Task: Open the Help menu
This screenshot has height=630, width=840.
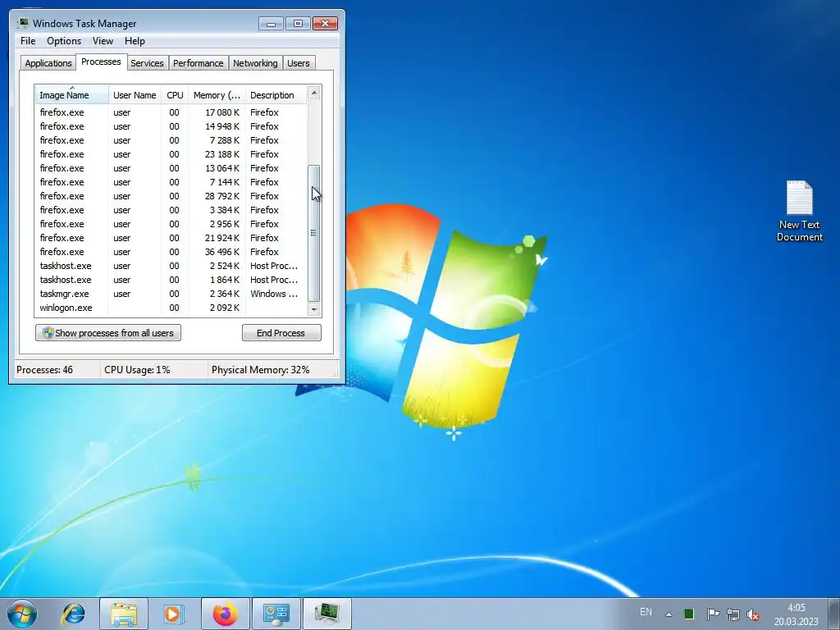Action: (135, 41)
